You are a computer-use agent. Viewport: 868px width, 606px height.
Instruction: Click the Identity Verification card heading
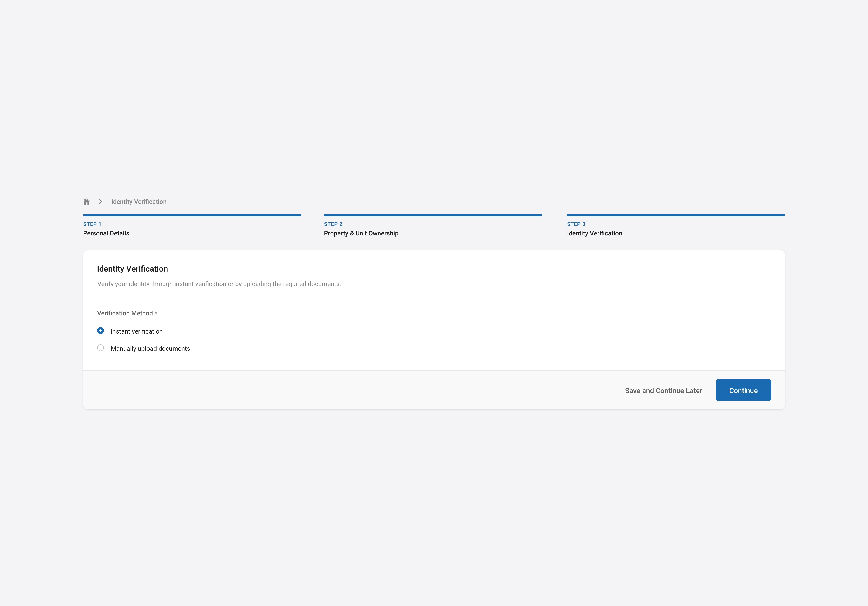point(132,269)
